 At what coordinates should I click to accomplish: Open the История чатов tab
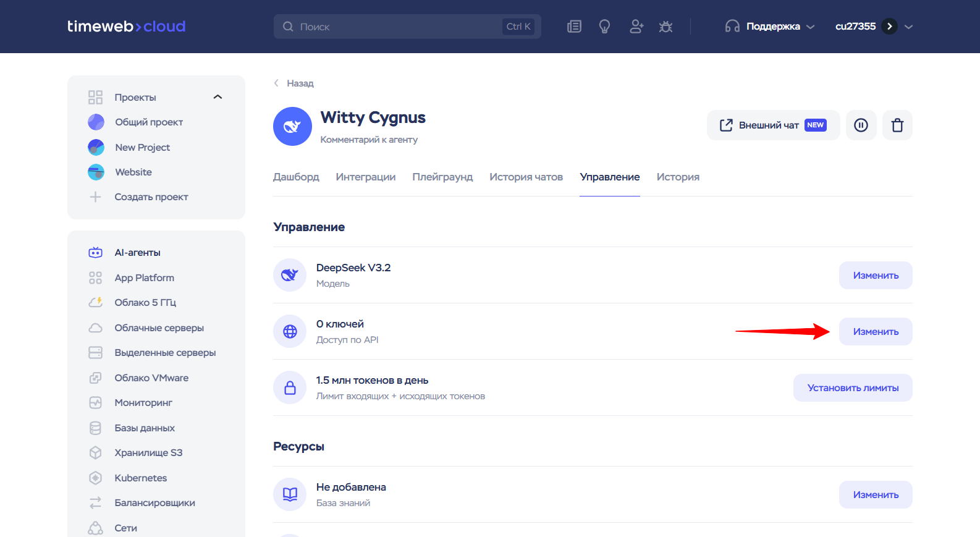click(526, 177)
